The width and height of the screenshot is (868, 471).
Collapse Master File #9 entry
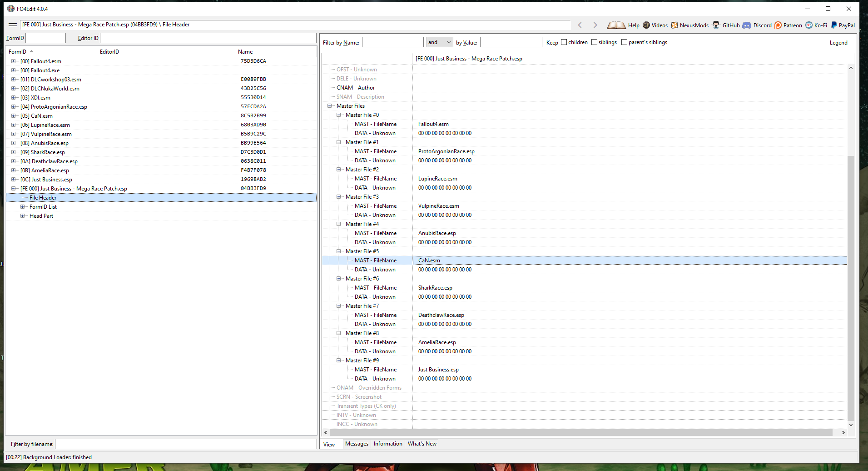[339, 361]
